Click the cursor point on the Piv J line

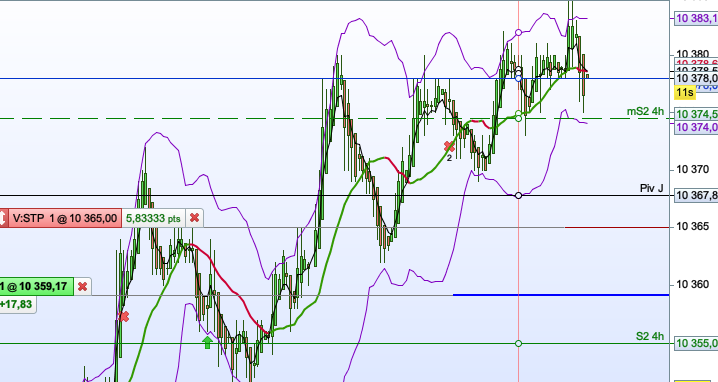coord(518,196)
